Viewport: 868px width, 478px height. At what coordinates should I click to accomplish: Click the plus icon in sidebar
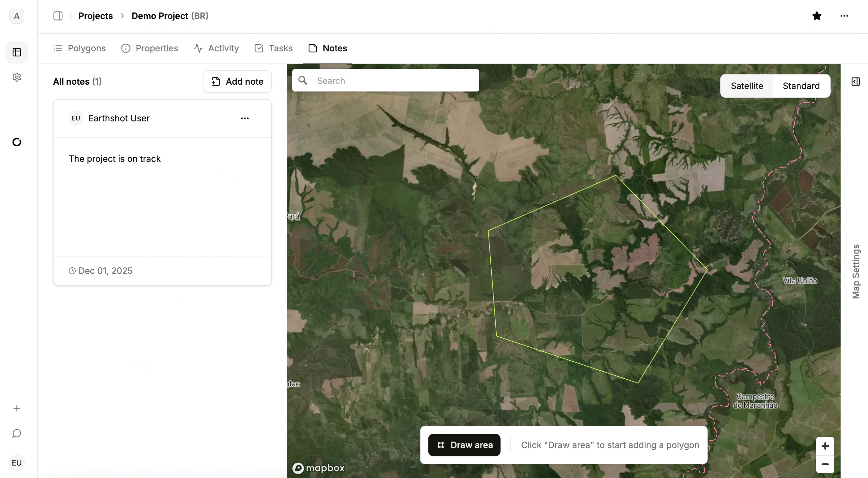point(17,408)
